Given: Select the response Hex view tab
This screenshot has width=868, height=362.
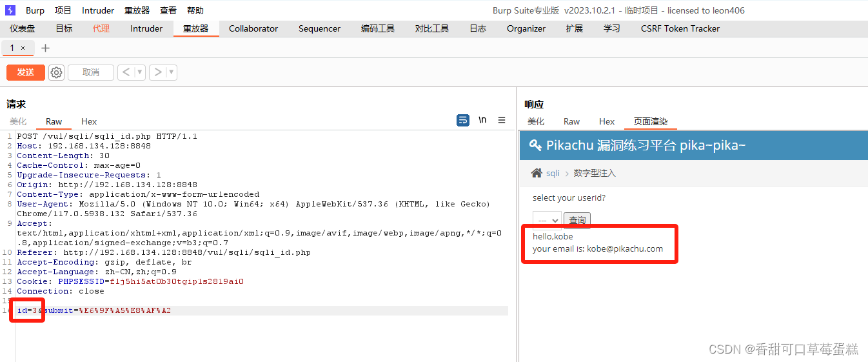Looking at the screenshot, I should [607, 121].
